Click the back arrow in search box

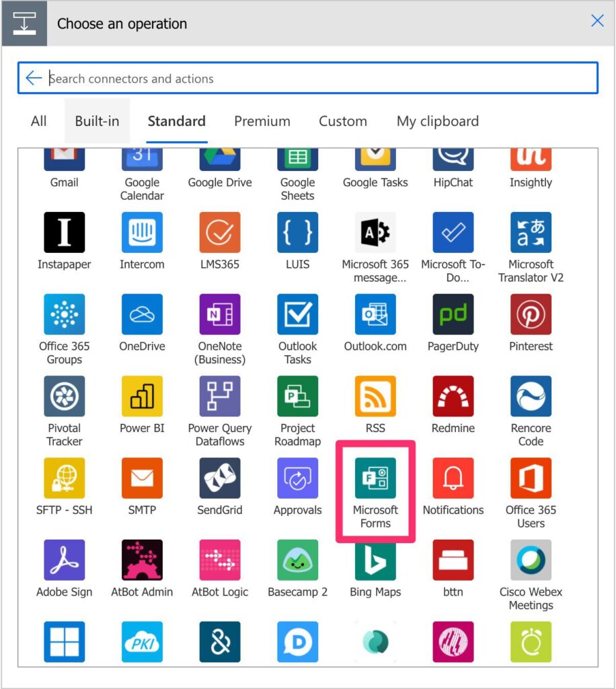34,78
